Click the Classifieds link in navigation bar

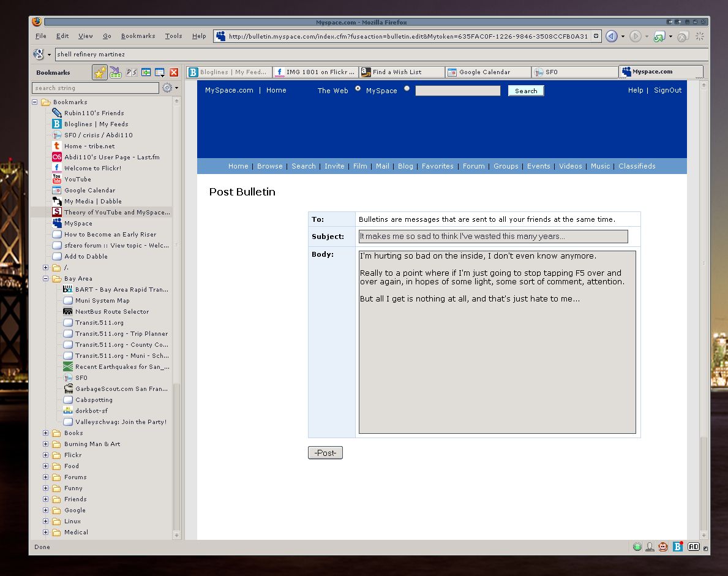(637, 166)
